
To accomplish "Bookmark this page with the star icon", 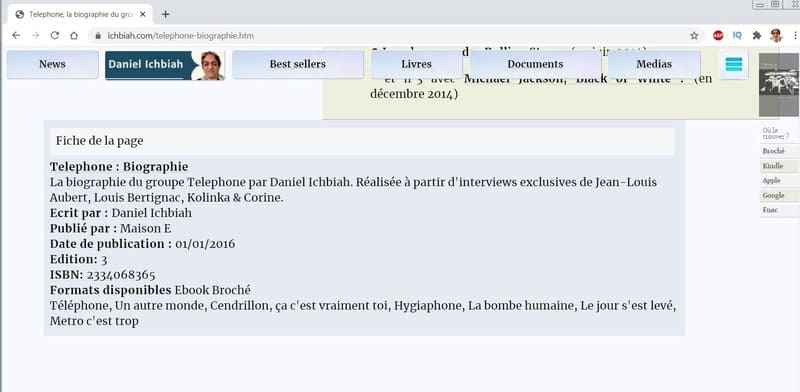I will pyautogui.click(x=694, y=35).
